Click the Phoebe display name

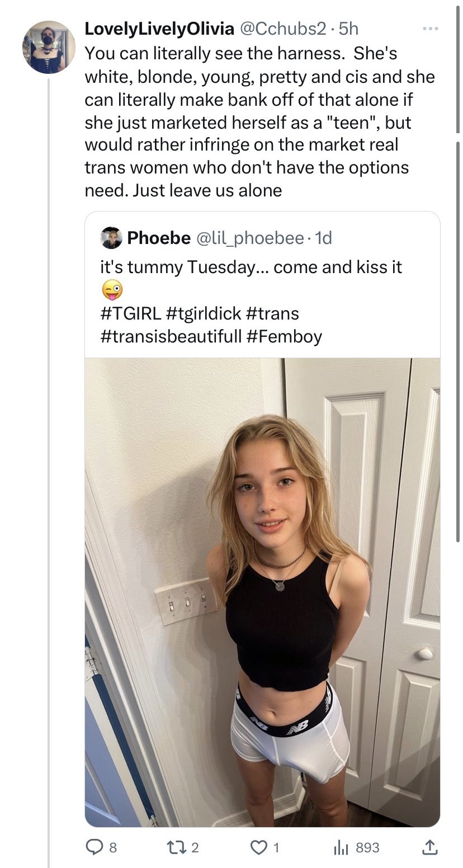(x=159, y=238)
